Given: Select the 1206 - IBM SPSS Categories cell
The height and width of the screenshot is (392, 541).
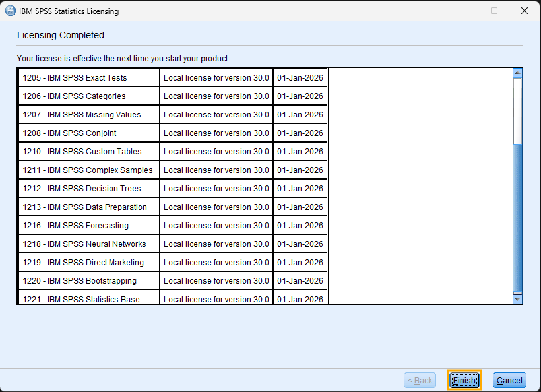Looking at the screenshot, I should pos(89,96).
